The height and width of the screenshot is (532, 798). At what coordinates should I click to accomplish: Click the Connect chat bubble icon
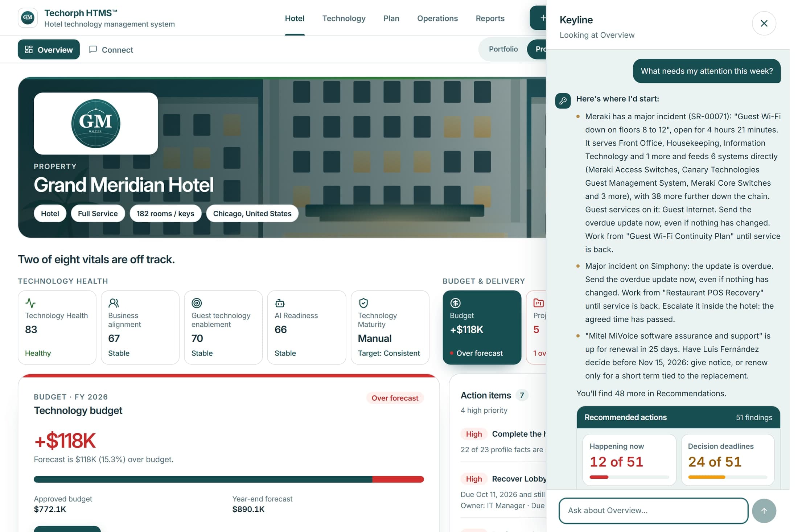pyautogui.click(x=93, y=49)
